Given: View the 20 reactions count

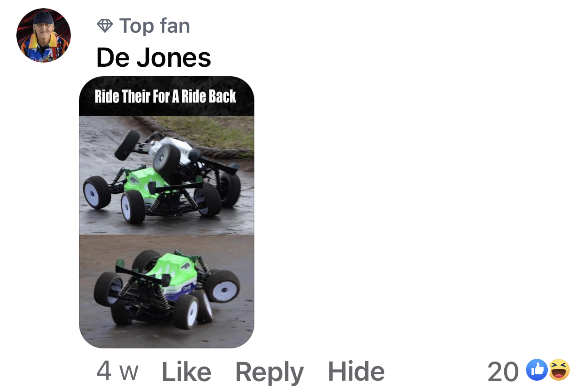Looking at the screenshot, I should pos(503,372).
